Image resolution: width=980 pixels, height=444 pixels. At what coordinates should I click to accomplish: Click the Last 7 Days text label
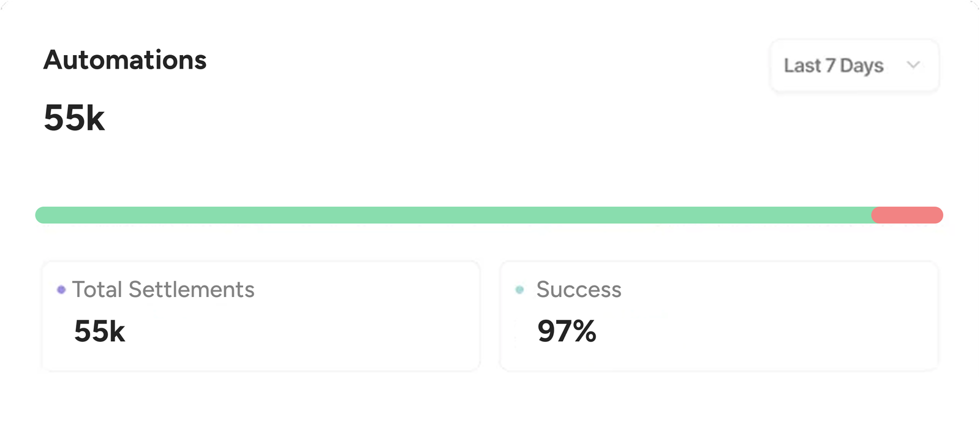tap(833, 66)
